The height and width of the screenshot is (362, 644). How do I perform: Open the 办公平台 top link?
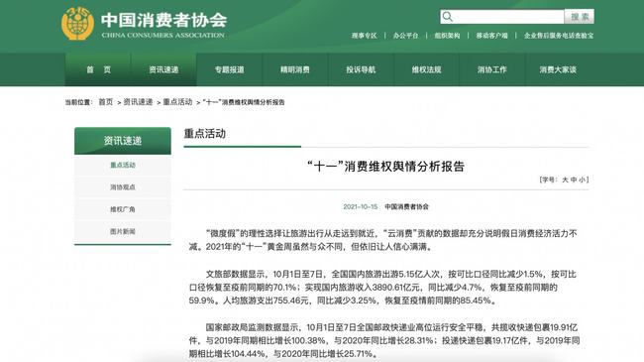pyautogui.click(x=405, y=36)
